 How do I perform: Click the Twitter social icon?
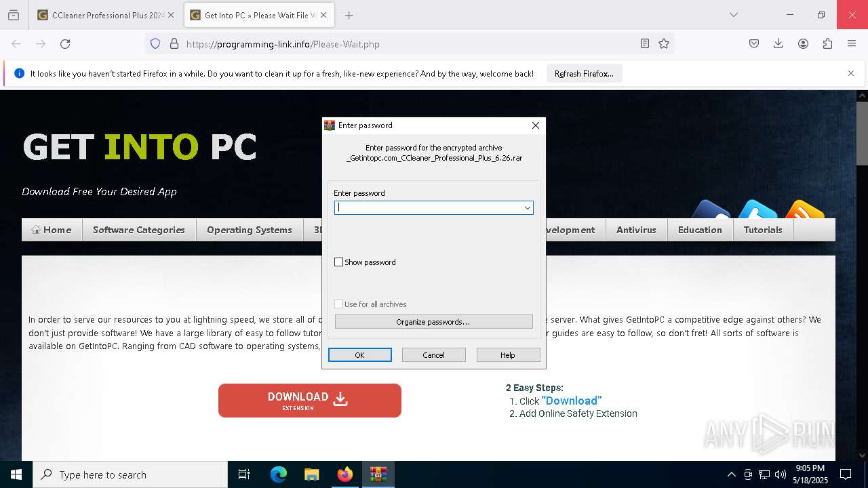(x=757, y=210)
